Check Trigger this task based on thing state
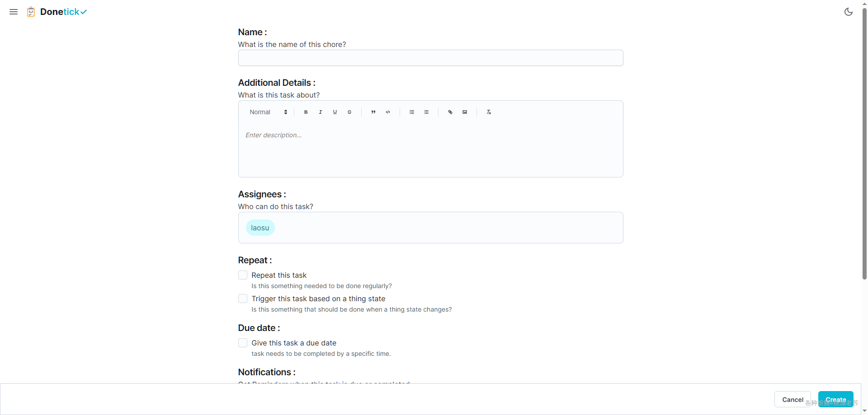The image size is (868, 415). 243,298
